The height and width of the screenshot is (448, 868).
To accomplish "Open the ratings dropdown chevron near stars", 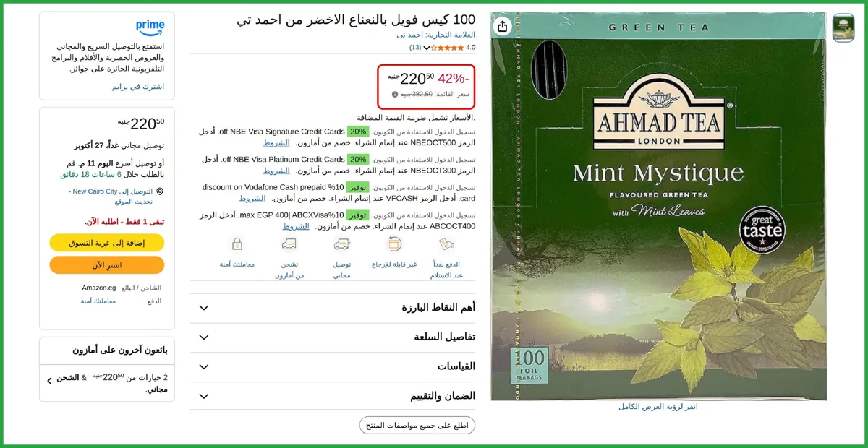I will click(427, 48).
